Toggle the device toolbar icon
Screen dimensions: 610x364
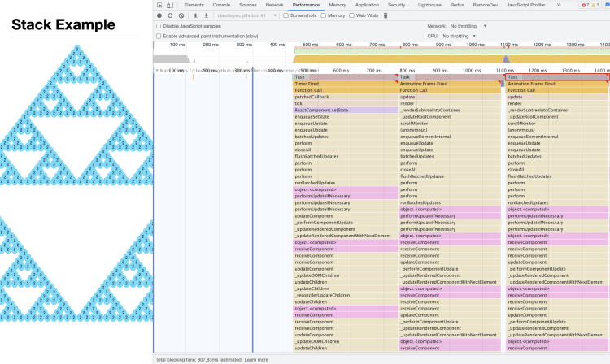click(x=170, y=5)
